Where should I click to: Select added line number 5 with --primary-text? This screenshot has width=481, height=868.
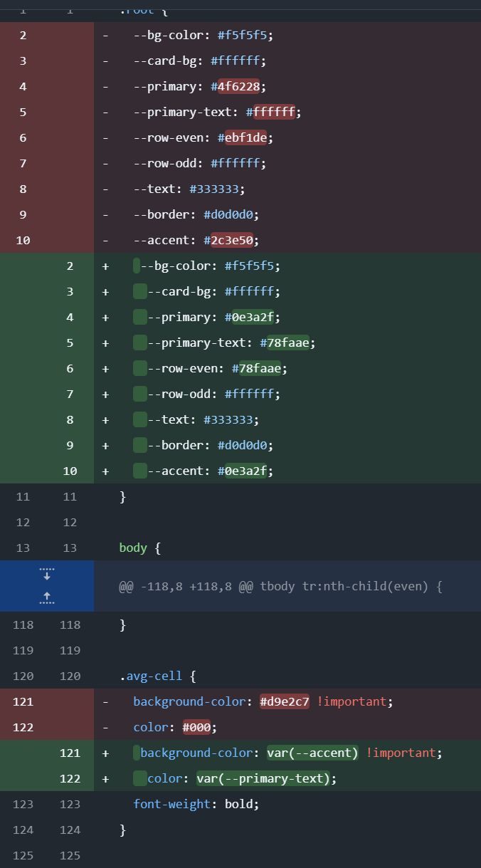pyautogui.click(x=70, y=343)
